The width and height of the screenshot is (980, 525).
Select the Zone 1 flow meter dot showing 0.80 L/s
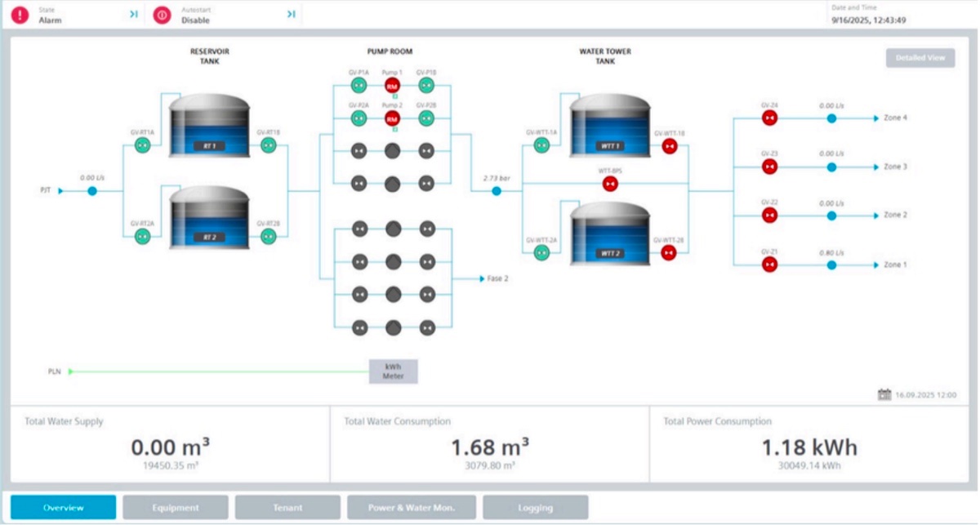[x=831, y=265]
